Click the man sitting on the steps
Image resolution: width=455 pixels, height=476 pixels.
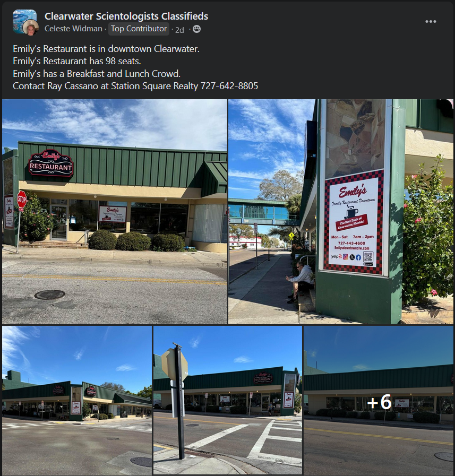coord(300,282)
